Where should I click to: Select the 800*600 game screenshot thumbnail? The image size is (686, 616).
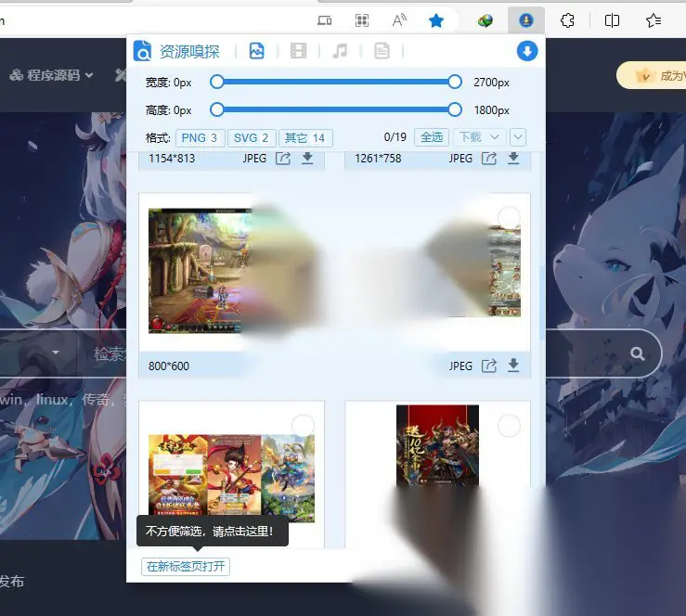tap(200, 271)
